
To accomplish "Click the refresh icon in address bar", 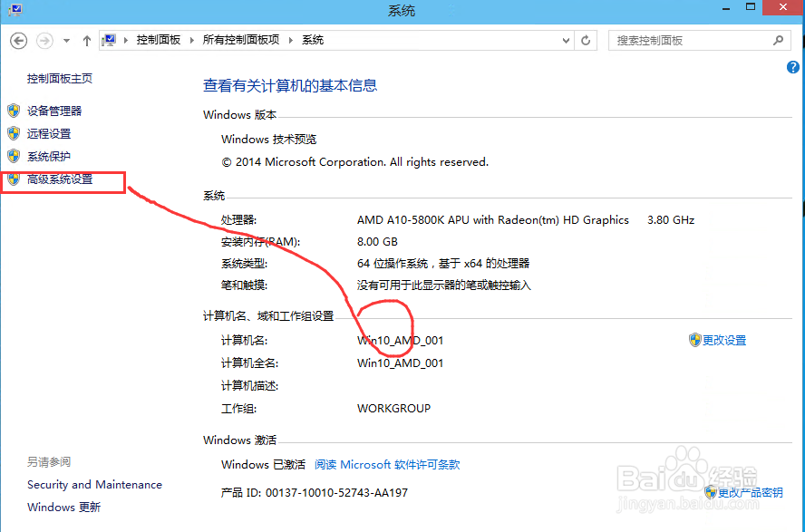I will click(584, 40).
